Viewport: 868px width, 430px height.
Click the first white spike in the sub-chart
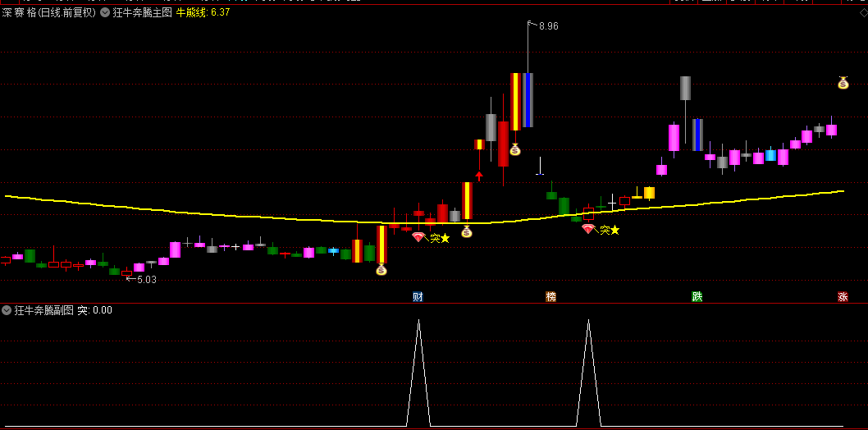pyautogui.click(x=418, y=372)
